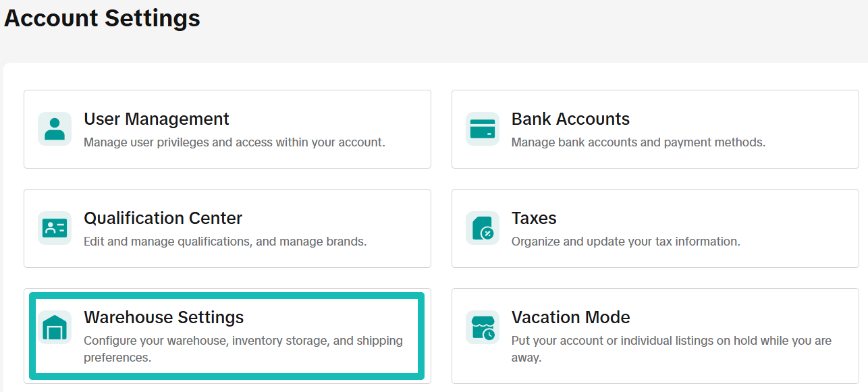Click the Warehouse Settings house icon
This screenshot has width=868, height=392.
[x=54, y=327]
